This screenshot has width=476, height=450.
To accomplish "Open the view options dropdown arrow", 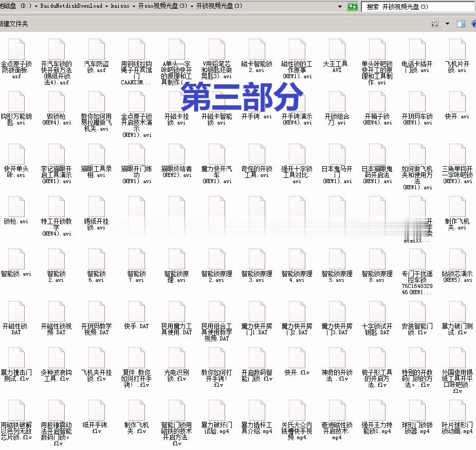I will click(x=447, y=24).
